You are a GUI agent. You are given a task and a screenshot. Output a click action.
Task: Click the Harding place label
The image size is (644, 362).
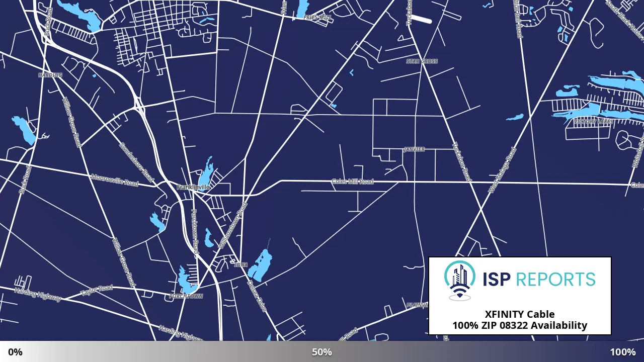point(50,75)
